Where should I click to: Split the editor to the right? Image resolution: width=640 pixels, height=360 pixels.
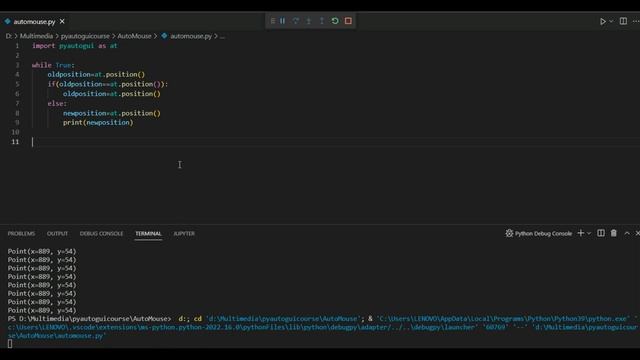pyautogui.click(x=623, y=21)
